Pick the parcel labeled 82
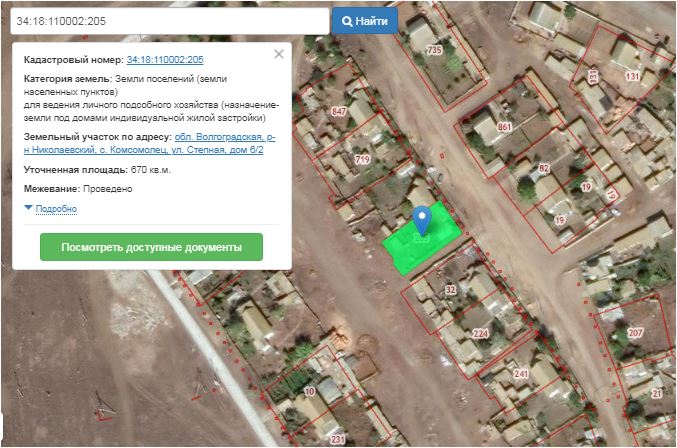The image size is (677, 448). (544, 168)
